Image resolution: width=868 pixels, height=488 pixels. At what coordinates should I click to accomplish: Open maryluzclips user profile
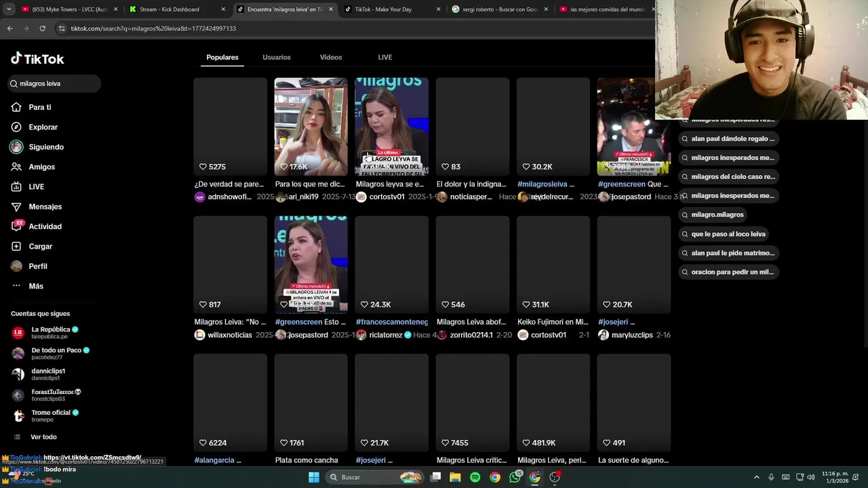[632, 335]
